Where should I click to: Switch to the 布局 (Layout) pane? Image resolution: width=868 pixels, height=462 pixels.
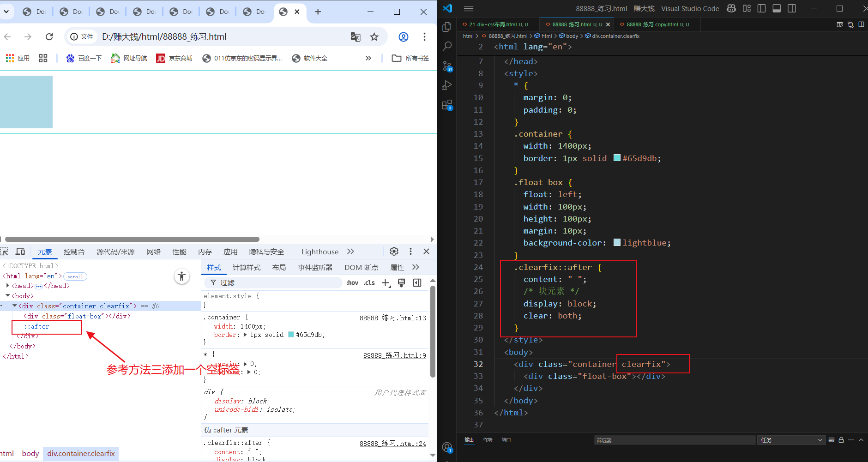click(x=279, y=268)
